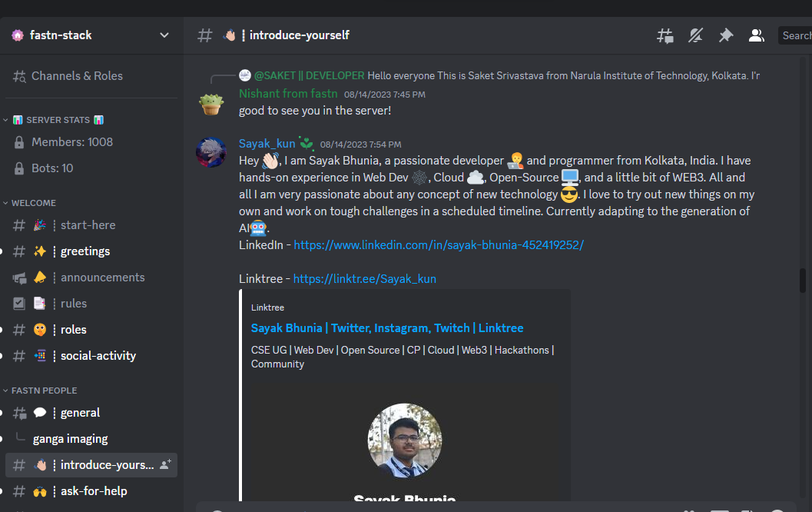Click the hash icon beside introduce-yourself header

205,35
